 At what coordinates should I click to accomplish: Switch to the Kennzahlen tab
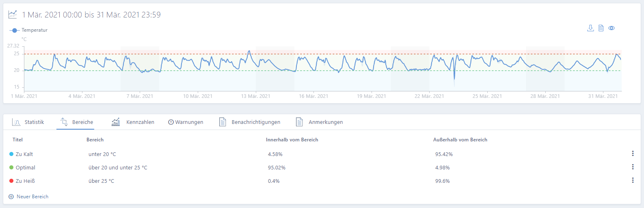pos(133,122)
